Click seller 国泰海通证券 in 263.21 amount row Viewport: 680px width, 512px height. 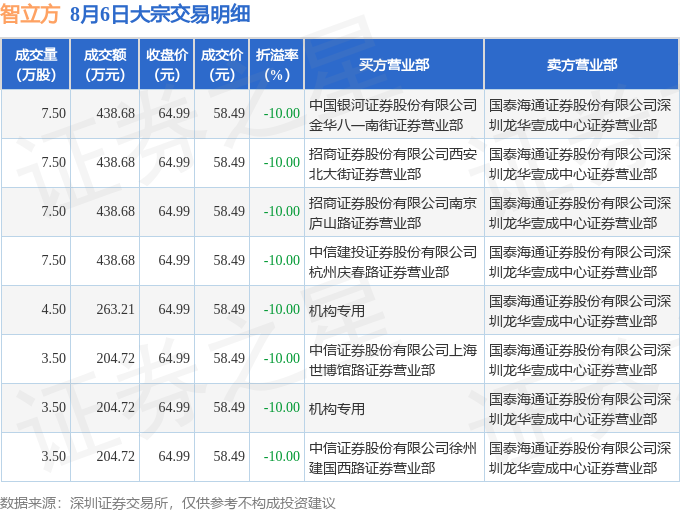coord(580,311)
